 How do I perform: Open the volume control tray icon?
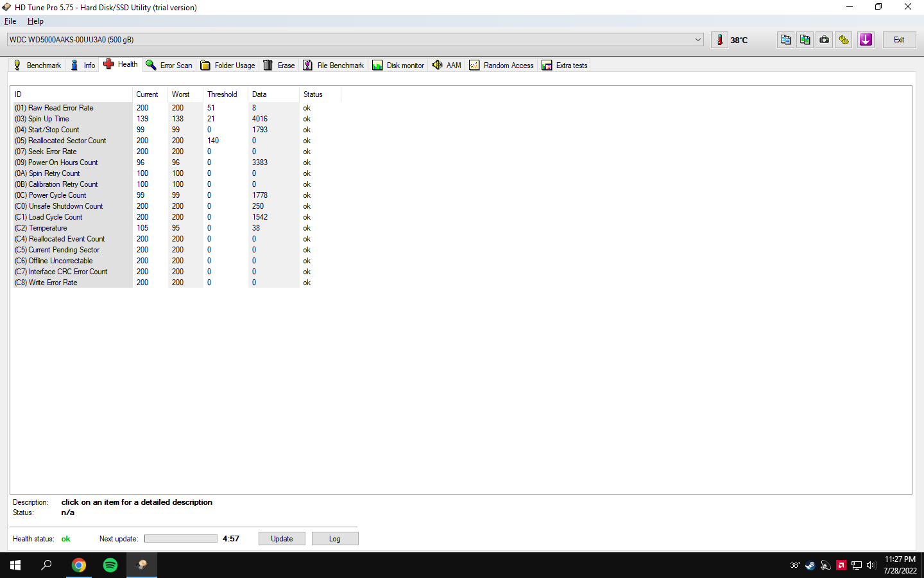871,565
